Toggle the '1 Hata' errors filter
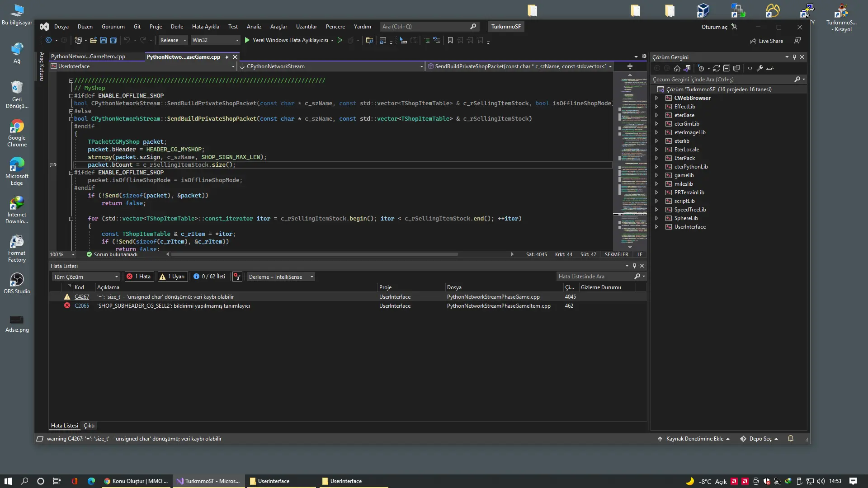 [x=139, y=277]
